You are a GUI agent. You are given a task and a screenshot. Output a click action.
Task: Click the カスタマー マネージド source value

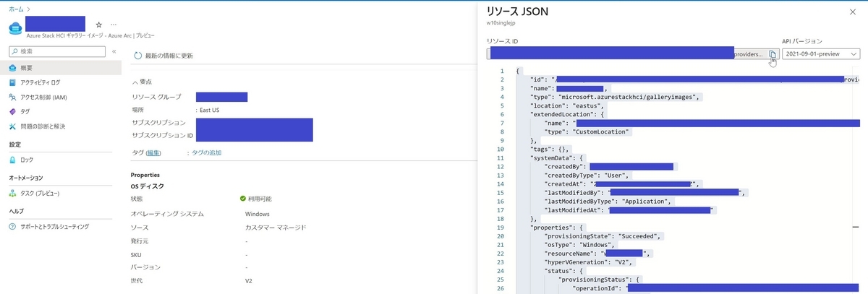276,228
